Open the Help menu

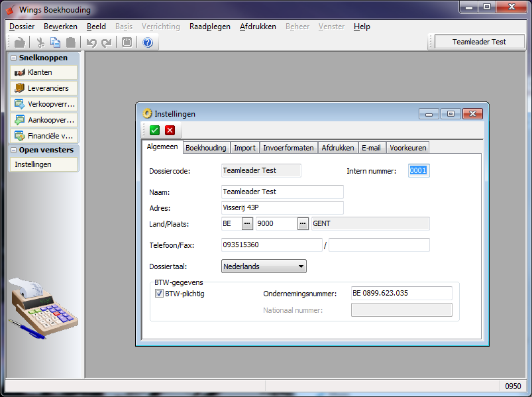[362, 27]
